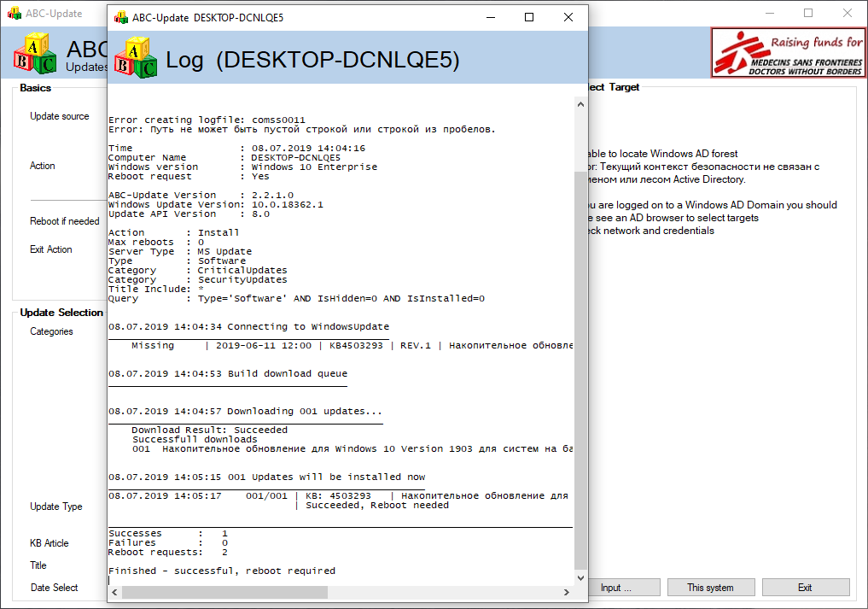The image size is (868, 609).
Task: Click Input... button in main window
Action: [x=623, y=588]
